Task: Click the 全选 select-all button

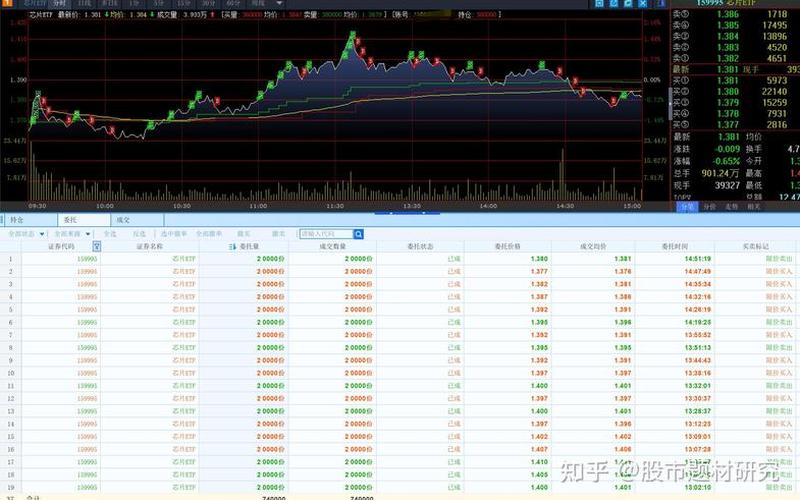Action: coord(110,233)
